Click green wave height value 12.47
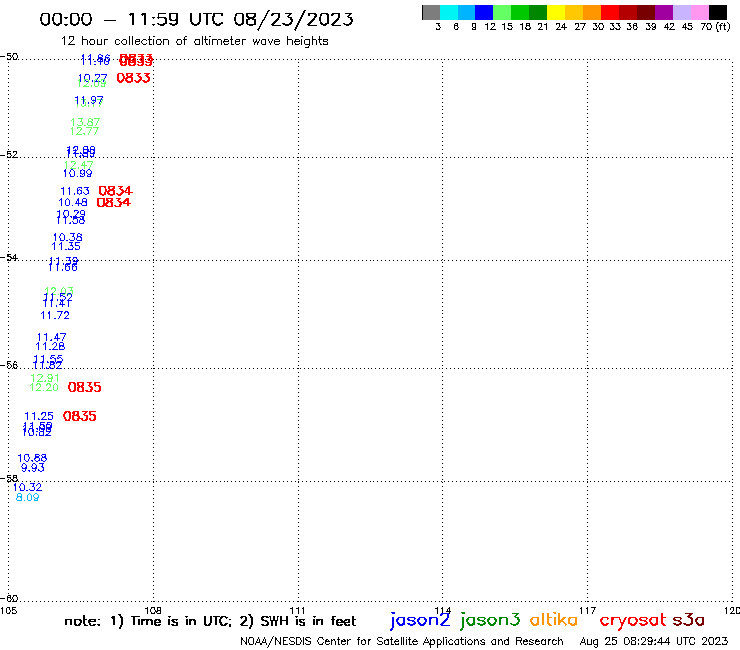This screenshot has width=740, height=650. tap(78, 165)
